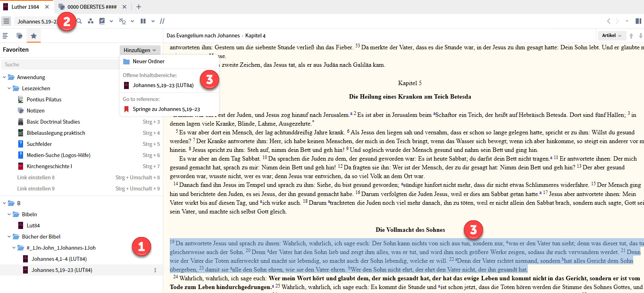Close the 0000 OBERSTES #### tab
Image resolution: width=644 pixels, height=293 pixels.
(x=124, y=7)
